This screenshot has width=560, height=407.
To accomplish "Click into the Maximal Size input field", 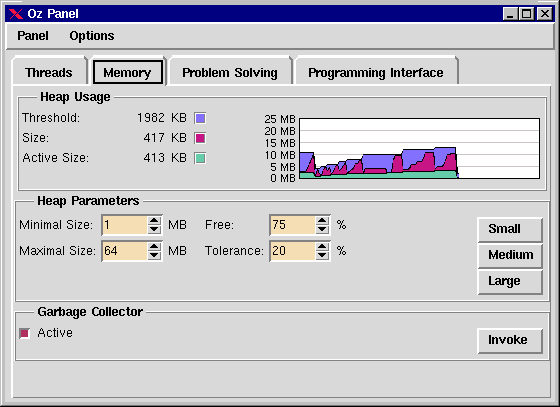I will point(124,251).
